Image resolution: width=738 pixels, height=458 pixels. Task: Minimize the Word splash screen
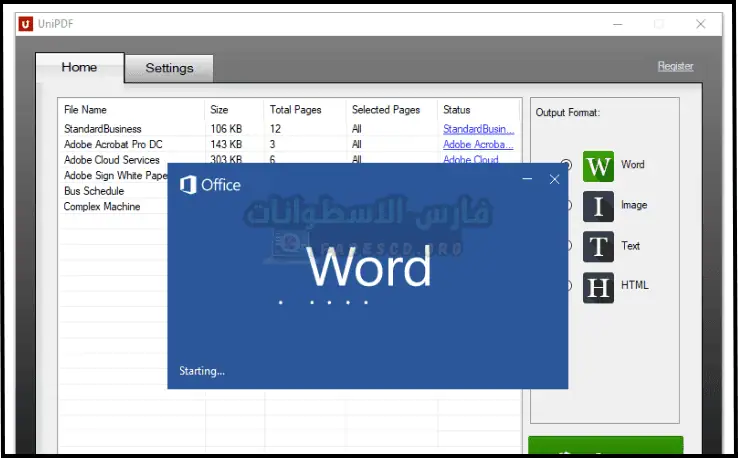(x=527, y=180)
